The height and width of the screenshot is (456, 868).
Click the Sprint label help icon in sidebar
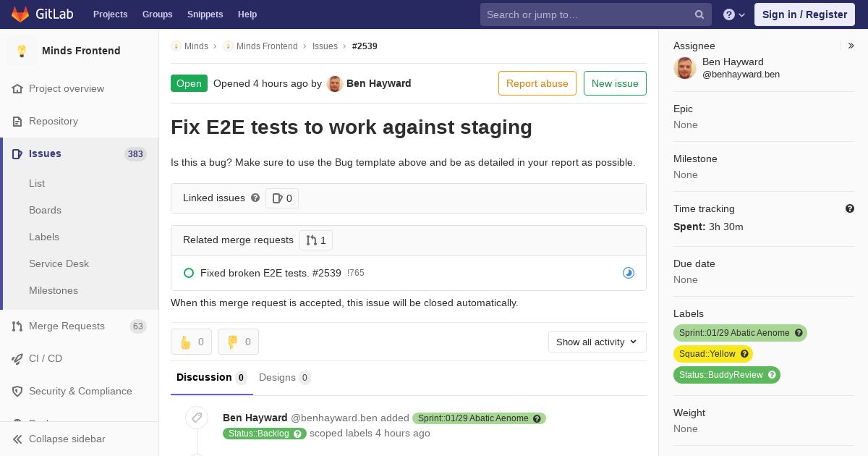point(799,333)
